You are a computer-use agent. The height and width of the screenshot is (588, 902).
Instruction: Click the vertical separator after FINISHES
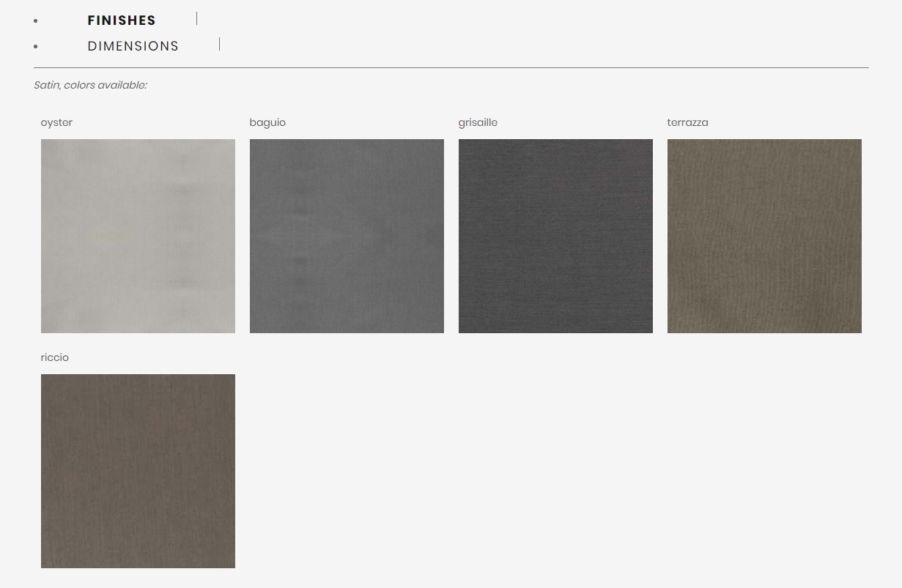coord(196,18)
